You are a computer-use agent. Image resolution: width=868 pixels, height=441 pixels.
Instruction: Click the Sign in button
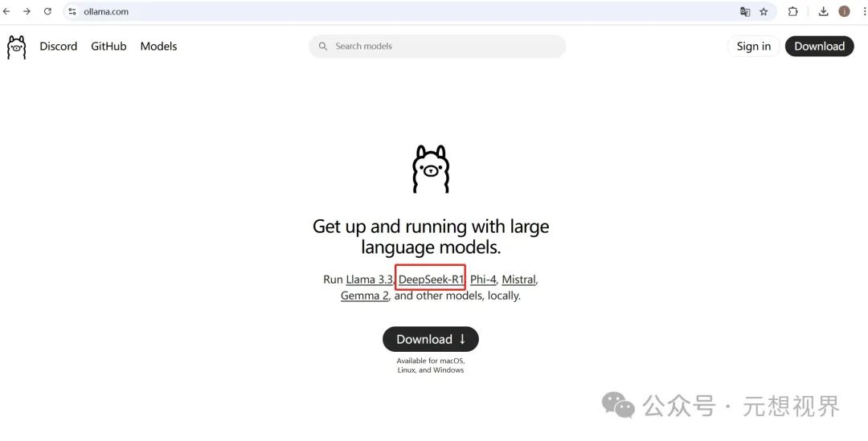(x=753, y=47)
